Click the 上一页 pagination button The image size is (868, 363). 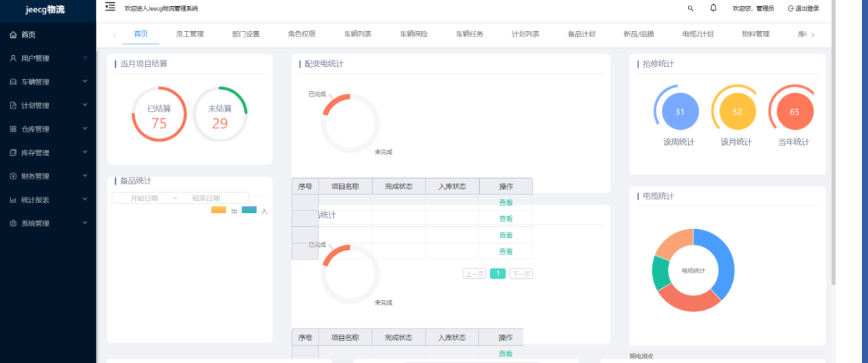coord(474,274)
